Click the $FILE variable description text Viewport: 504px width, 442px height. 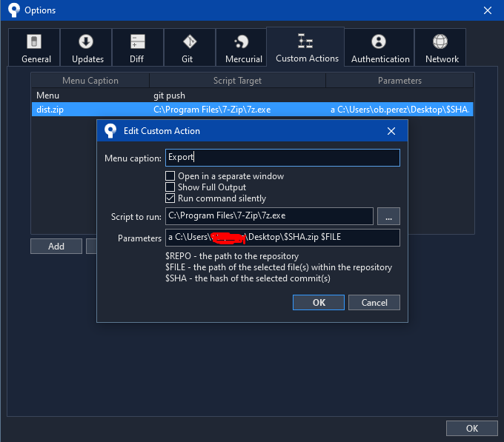(x=279, y=267)
